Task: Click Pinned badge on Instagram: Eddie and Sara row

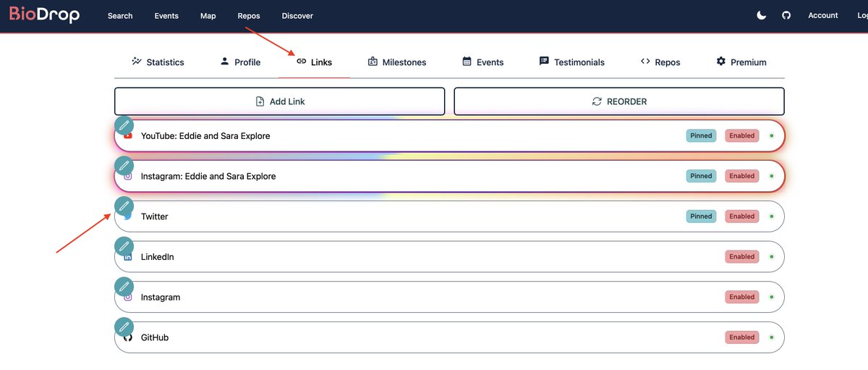Action: (701, 176)
